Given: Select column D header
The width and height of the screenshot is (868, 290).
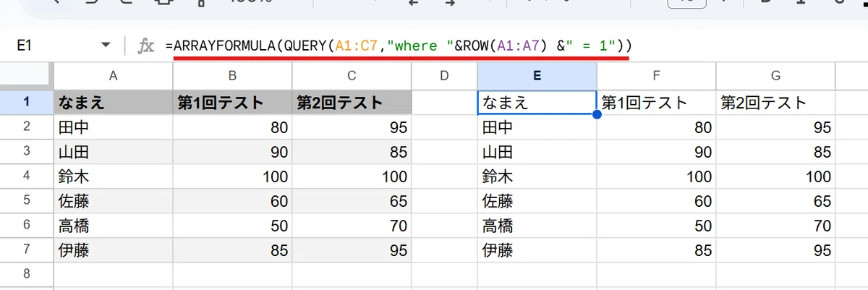Looking at the screenshot, I should click(x=444, y=76).
